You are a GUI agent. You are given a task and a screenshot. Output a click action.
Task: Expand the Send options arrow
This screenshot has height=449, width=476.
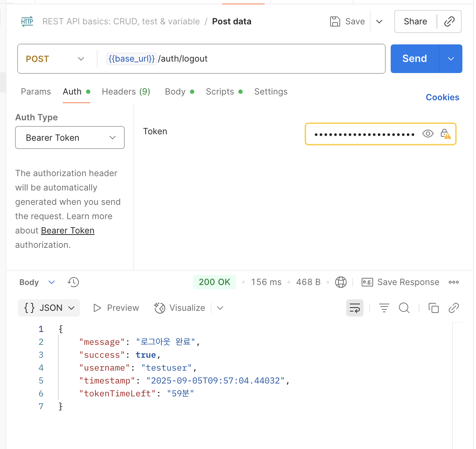point(451,59)
